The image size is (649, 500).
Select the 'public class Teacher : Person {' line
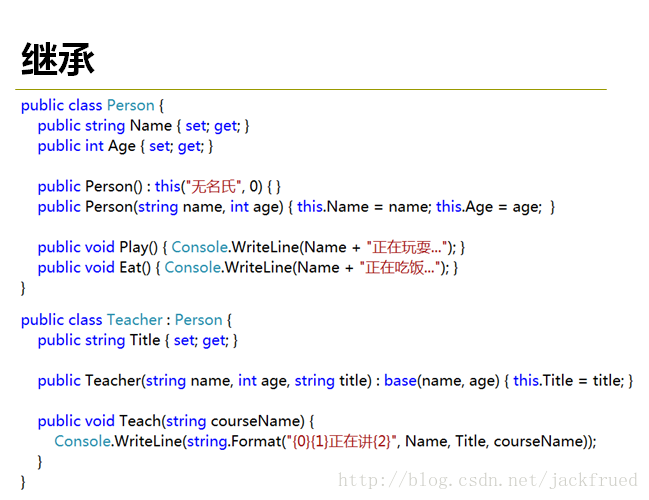(126, 320)
